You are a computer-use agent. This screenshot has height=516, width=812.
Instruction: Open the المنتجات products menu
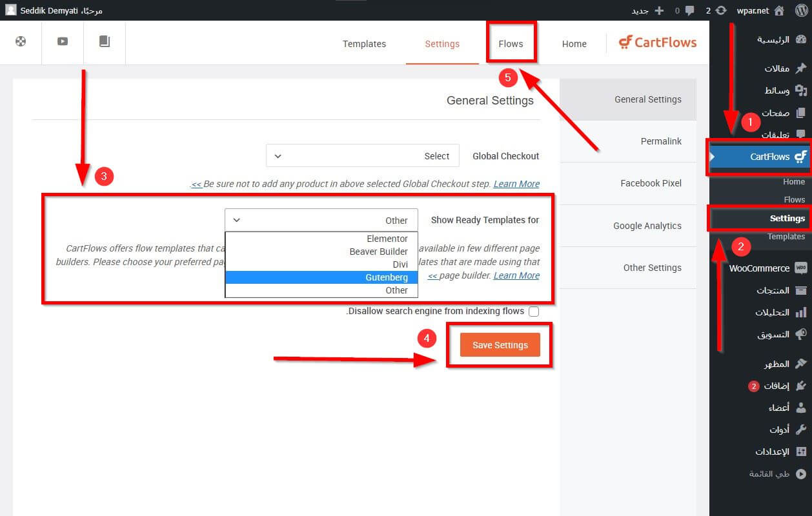point(781,290)
